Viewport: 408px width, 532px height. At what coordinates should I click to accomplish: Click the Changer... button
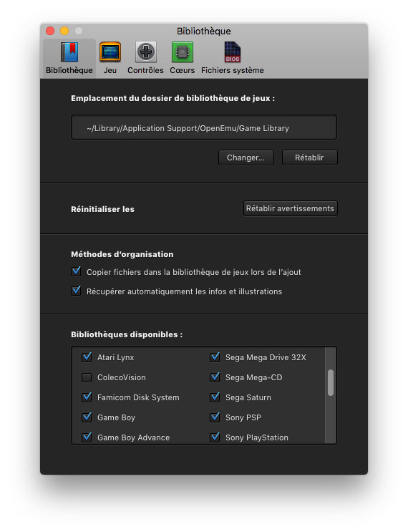246,158
